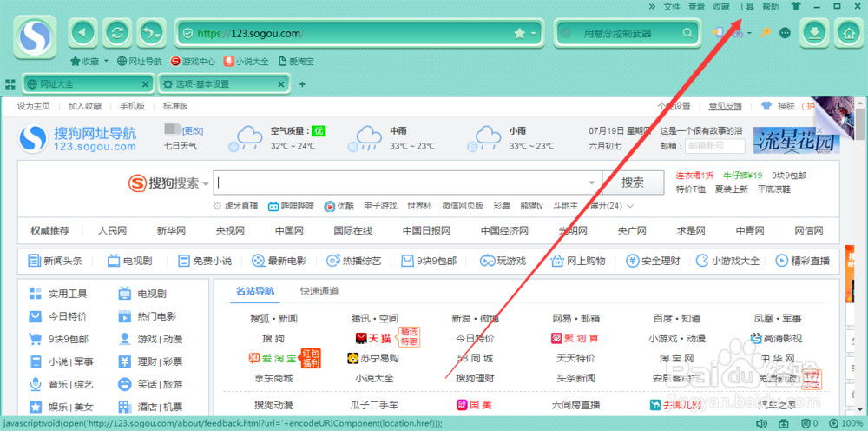
Task: Bookmark this page with the star icon
Action: point(519,34)
